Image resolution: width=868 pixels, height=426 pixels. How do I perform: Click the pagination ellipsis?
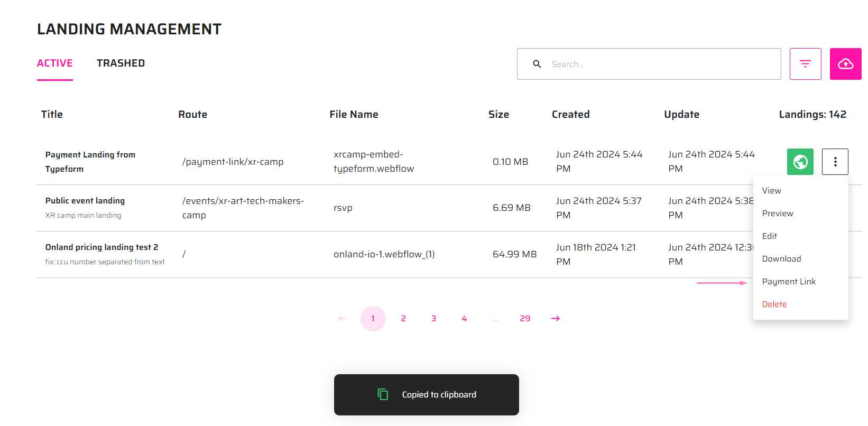(x=495, y=319)
